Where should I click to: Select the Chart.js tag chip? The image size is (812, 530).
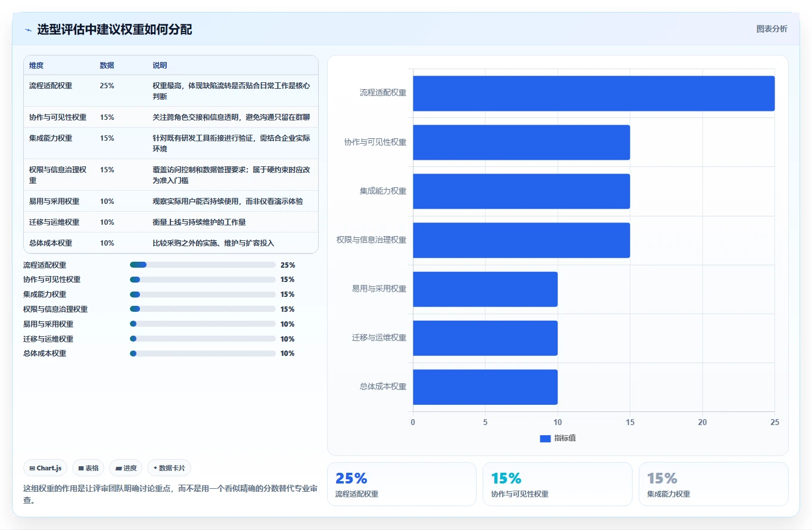[45, 468]
